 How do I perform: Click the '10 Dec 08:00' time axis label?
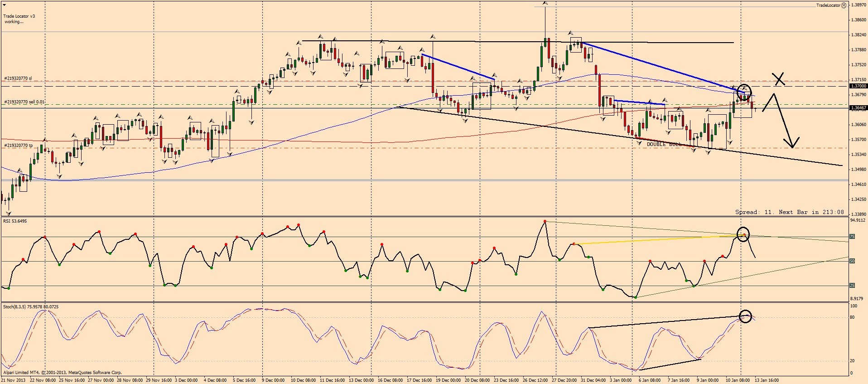[x=304, y=380]
